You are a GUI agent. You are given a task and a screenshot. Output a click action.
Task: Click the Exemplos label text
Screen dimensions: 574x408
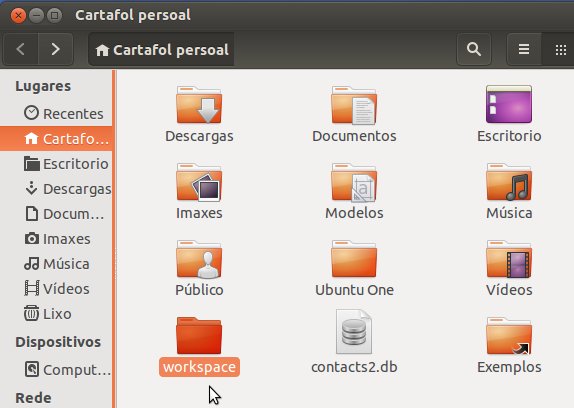pos(509,367)
